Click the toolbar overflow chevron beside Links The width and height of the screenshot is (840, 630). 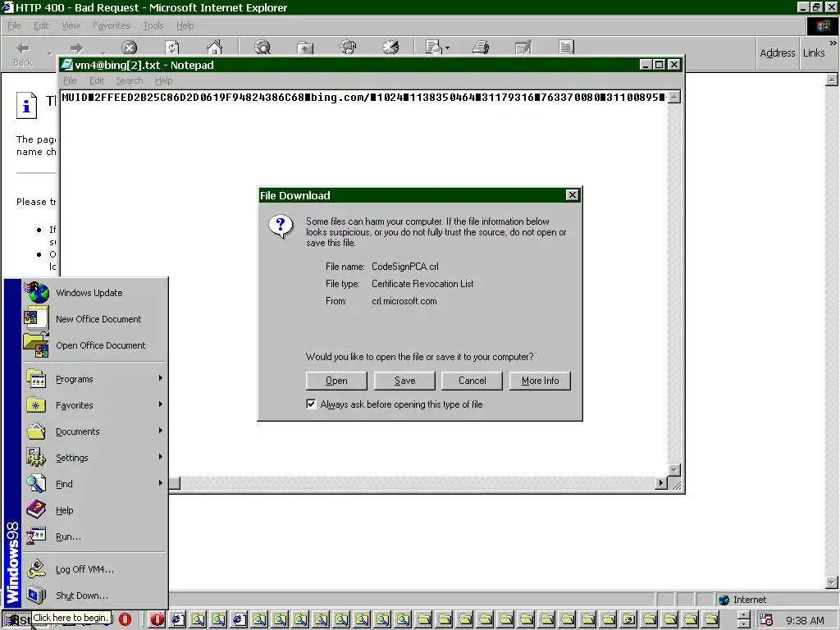[833, 43]
